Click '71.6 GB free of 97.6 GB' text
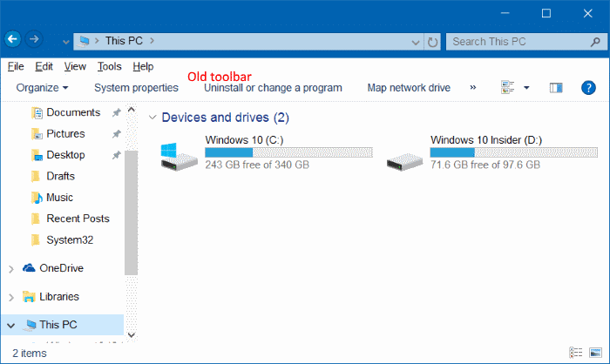The width and height of the screenshot is (610, 364). pos(485,165)
